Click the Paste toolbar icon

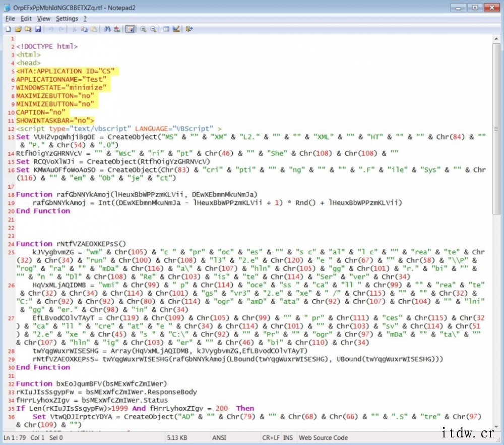pyautogui.click(x=94, y=29)
